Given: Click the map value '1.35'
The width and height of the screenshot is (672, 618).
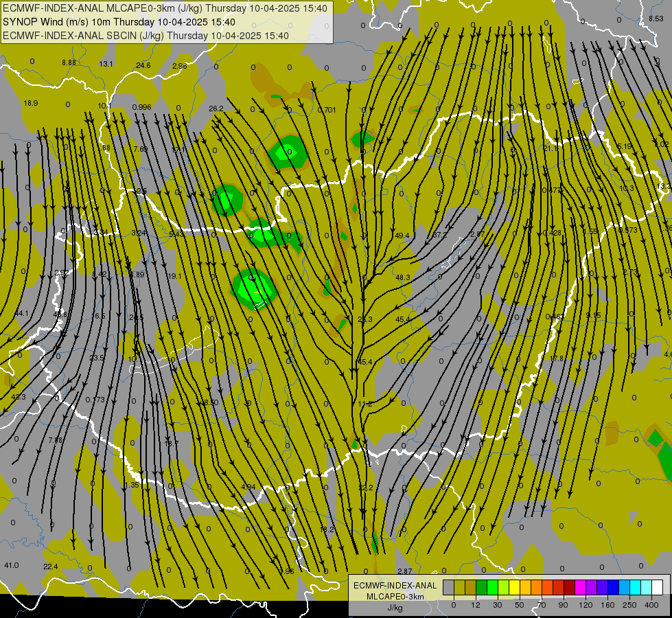Looking at the screenshot, I should (x=132, y=485).
